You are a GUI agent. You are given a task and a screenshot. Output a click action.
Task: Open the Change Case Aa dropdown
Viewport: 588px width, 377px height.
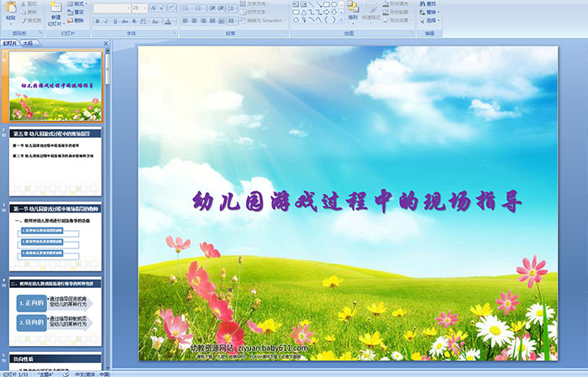(x=155, y=21)
